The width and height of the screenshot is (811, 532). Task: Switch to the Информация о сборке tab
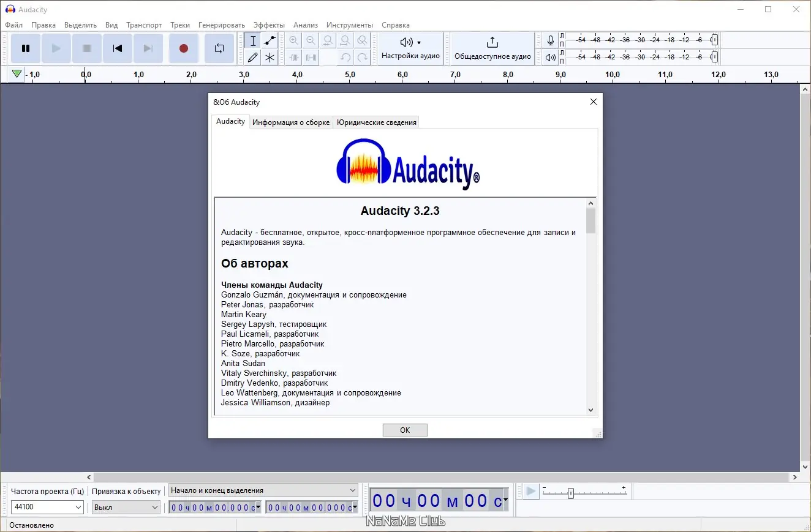(291, 122)
